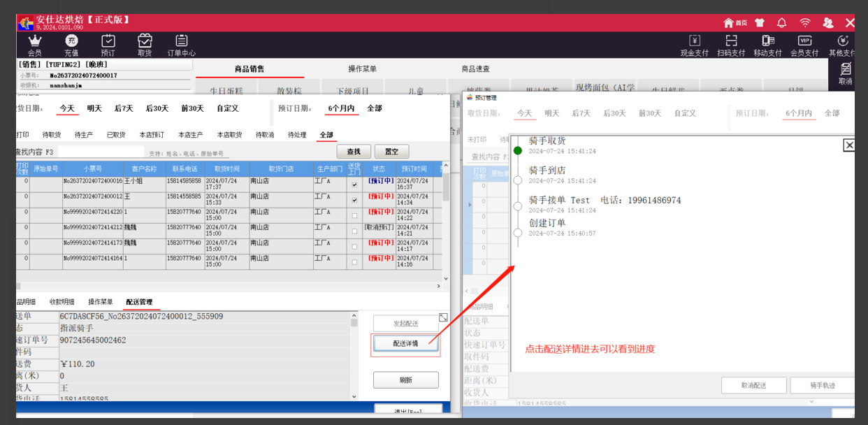
Task: Filter pickup date by 今天
Action: coord(67,108)
